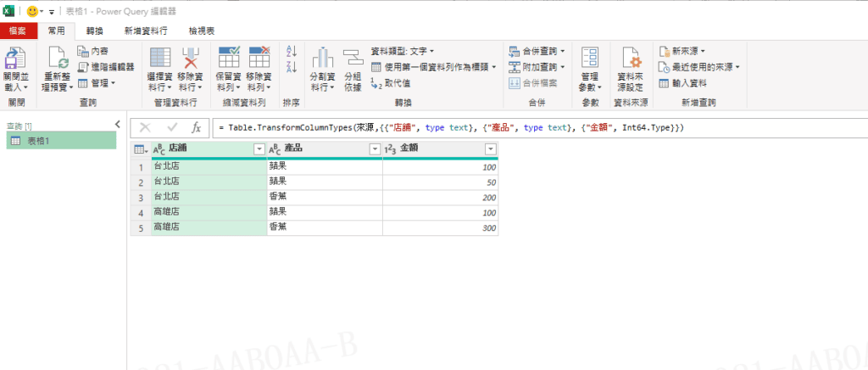Click the 移除資料行 remove columns icon
The image size is (868, 370).
point(191,59)
